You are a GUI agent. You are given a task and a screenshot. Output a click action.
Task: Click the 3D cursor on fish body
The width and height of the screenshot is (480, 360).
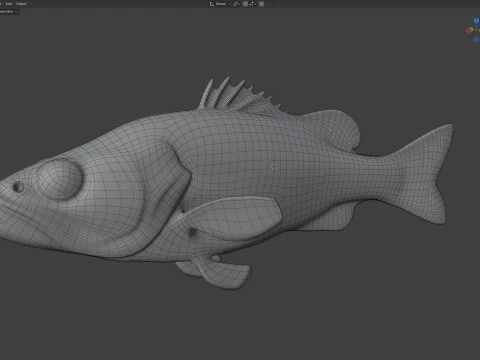[274, 166]
